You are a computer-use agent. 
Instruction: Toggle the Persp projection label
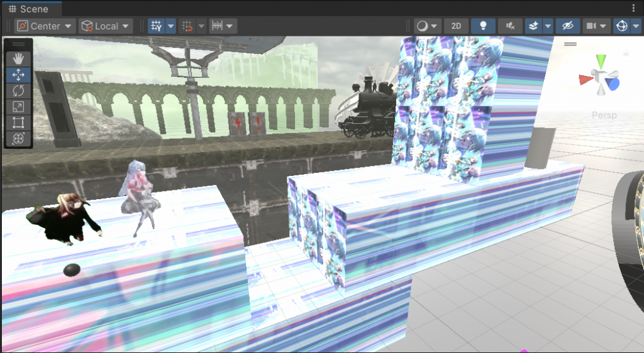[x=604, y=115]
